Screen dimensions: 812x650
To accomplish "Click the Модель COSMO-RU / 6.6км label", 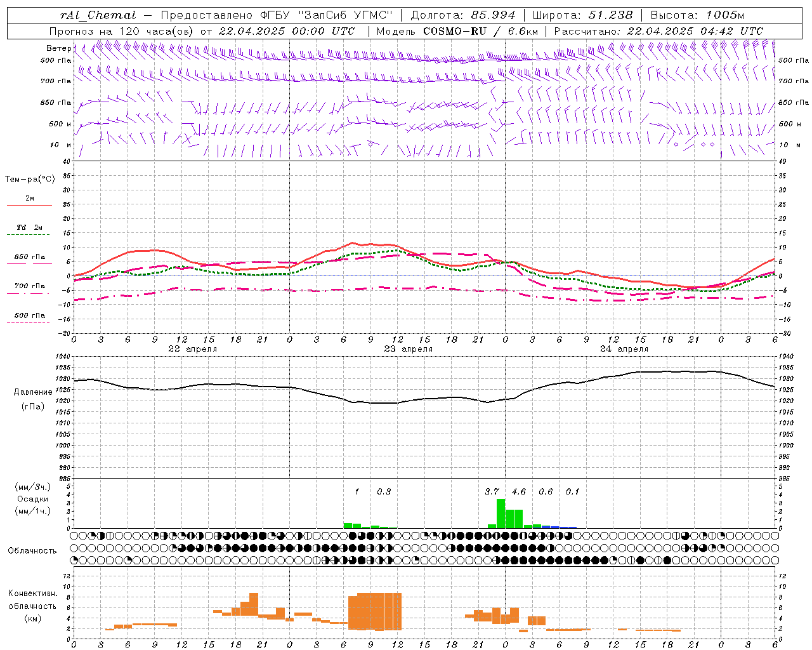I will (457, 31).
